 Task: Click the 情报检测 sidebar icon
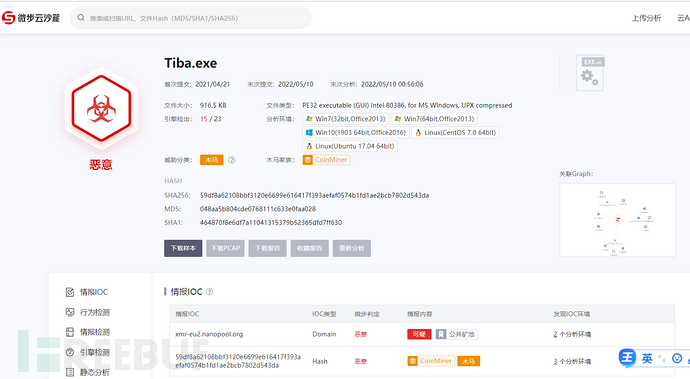click(70, 332)
